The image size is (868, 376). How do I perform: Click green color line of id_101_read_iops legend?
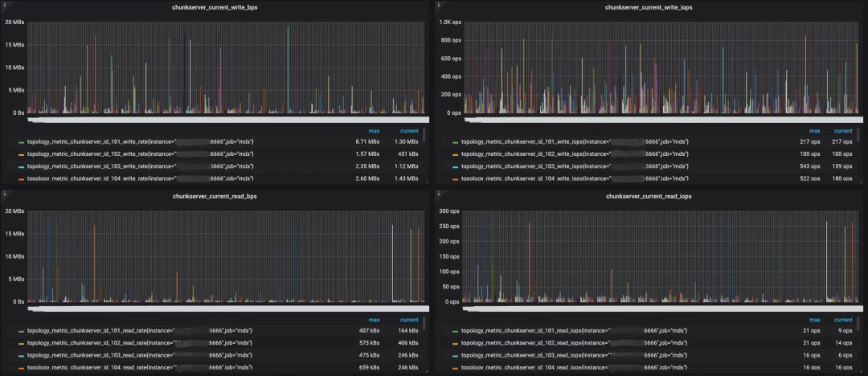456,331
